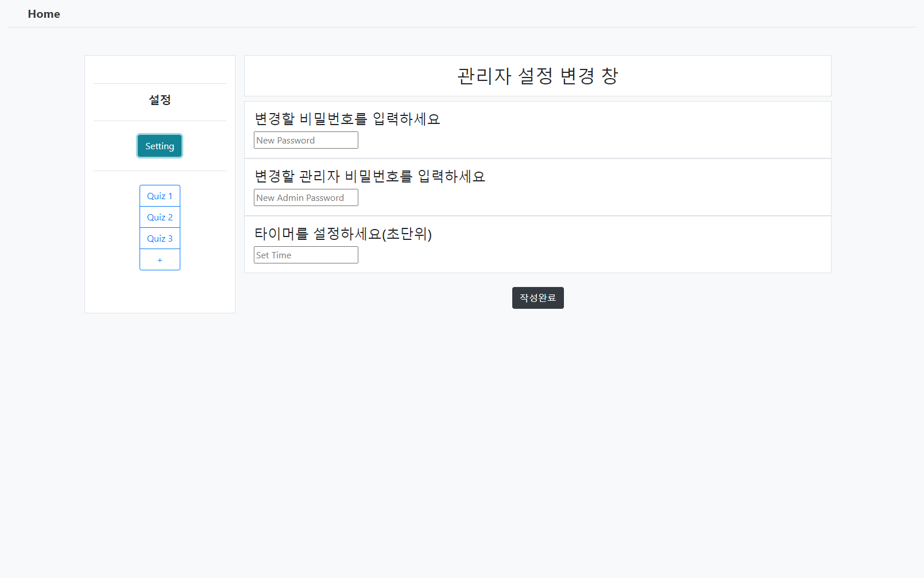Open the Setting page button

click(x=160, y=146)
